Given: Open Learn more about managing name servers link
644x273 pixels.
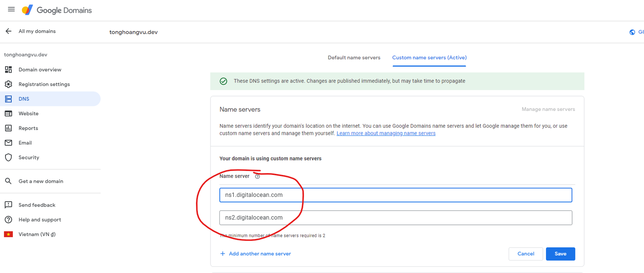Looking at the screenshot, I should tap(386, 134).
